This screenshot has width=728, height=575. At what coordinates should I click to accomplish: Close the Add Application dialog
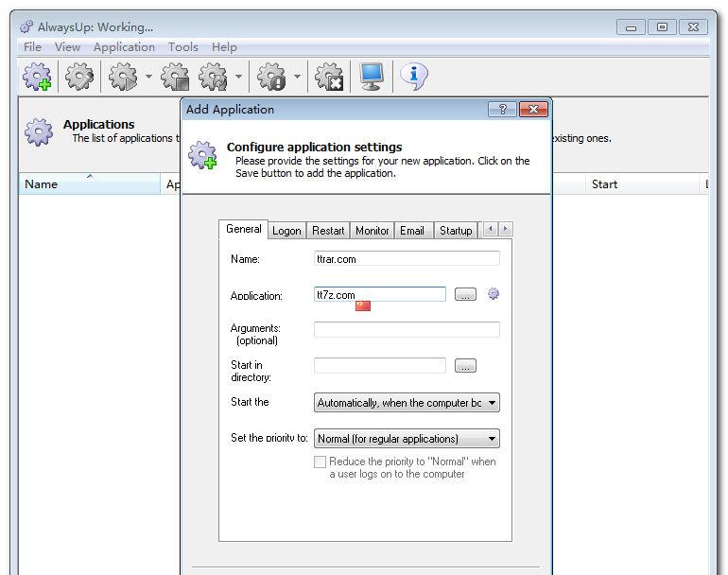point(533,109)
